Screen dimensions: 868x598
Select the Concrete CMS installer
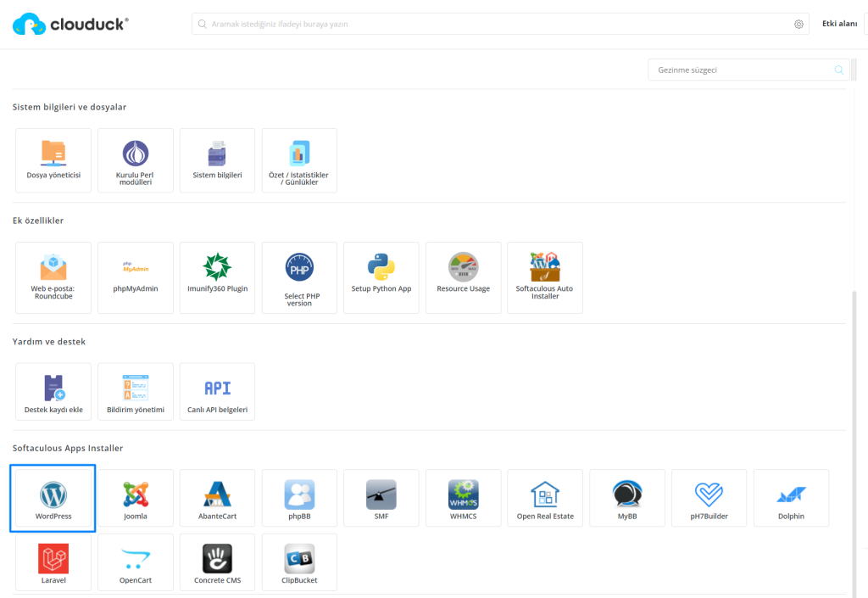coord(217,562)
